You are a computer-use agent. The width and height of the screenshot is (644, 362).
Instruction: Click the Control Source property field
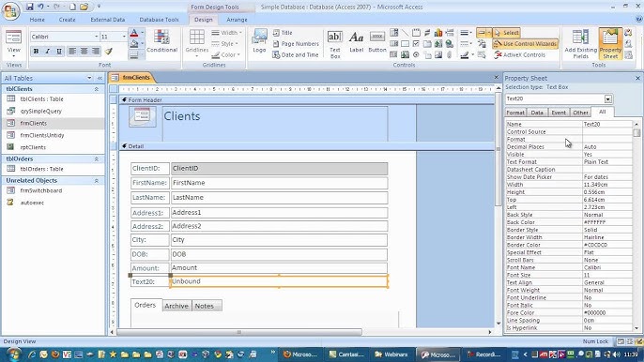click(607, 131)
